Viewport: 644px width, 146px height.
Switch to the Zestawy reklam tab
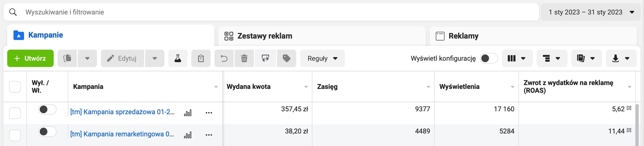tap(264, 36)
